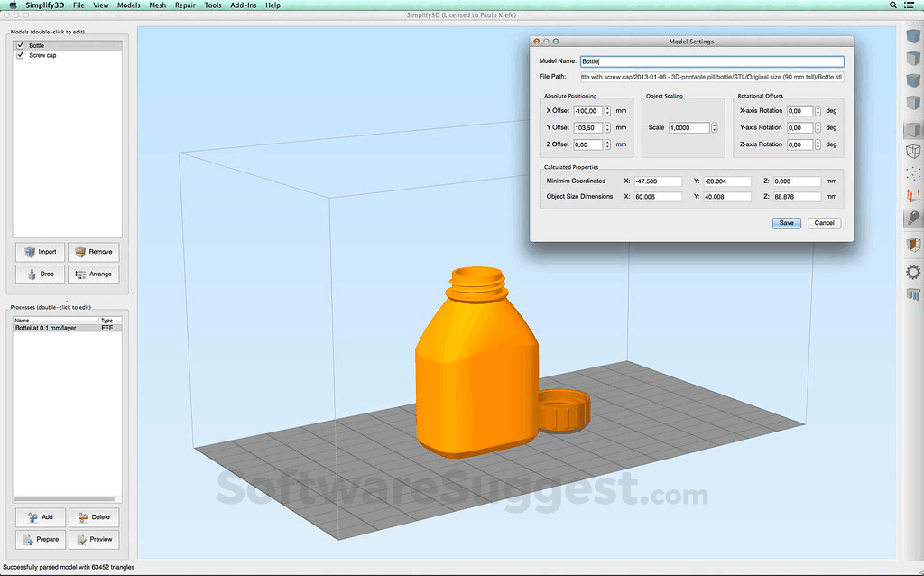The image size is (924, 576).
Task: Toggle the lighting bulb icon in sidebar
Action: coord(912,218)
